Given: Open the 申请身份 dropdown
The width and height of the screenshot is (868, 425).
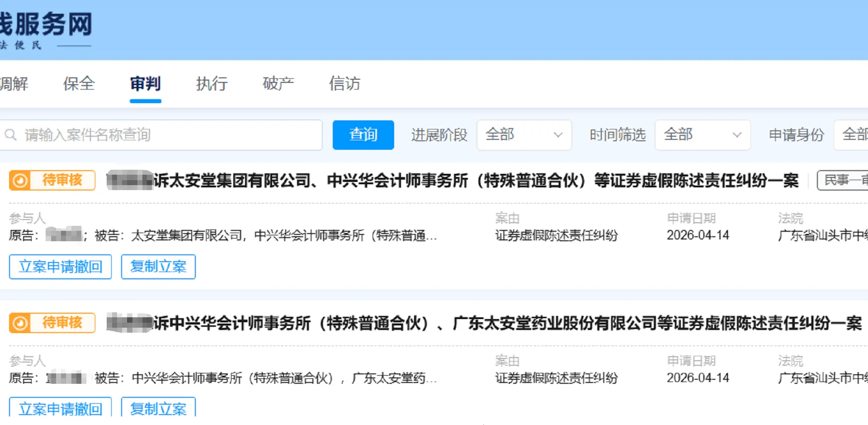Looking at the screenshot, I should pyautogui.click(x=851, y=134).
